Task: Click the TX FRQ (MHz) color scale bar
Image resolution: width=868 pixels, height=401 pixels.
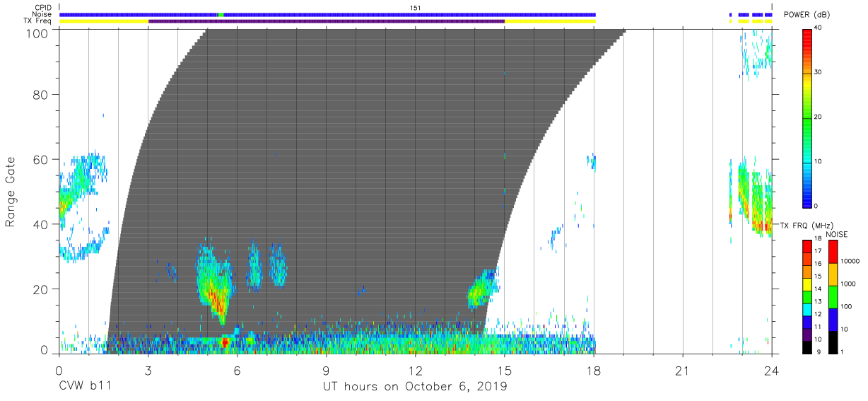Action: click(x=808, y=296)
